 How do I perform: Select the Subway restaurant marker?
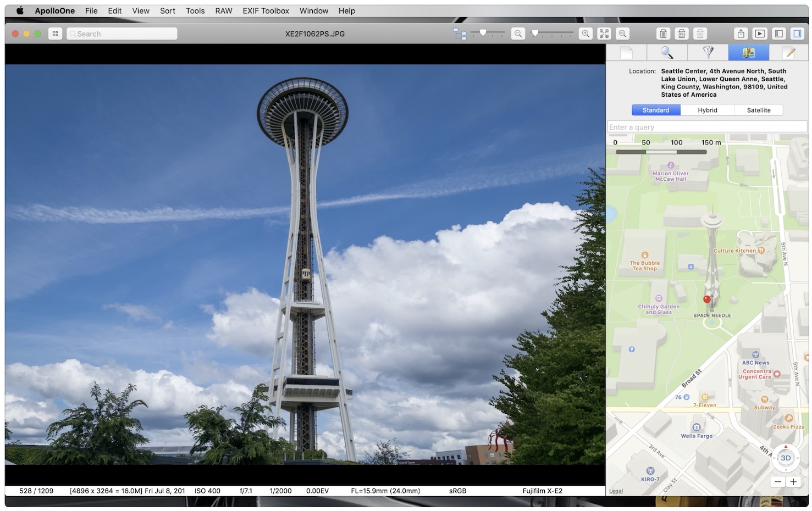(764, 399)
